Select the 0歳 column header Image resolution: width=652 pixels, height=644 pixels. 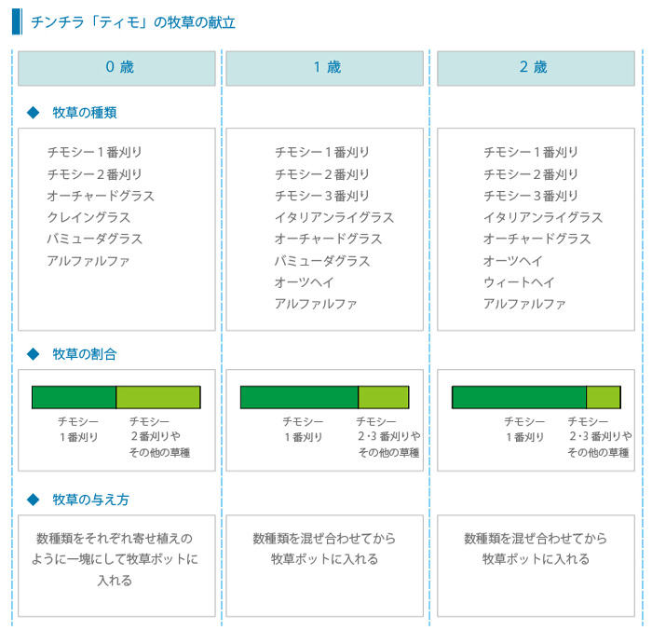point(116,68)
